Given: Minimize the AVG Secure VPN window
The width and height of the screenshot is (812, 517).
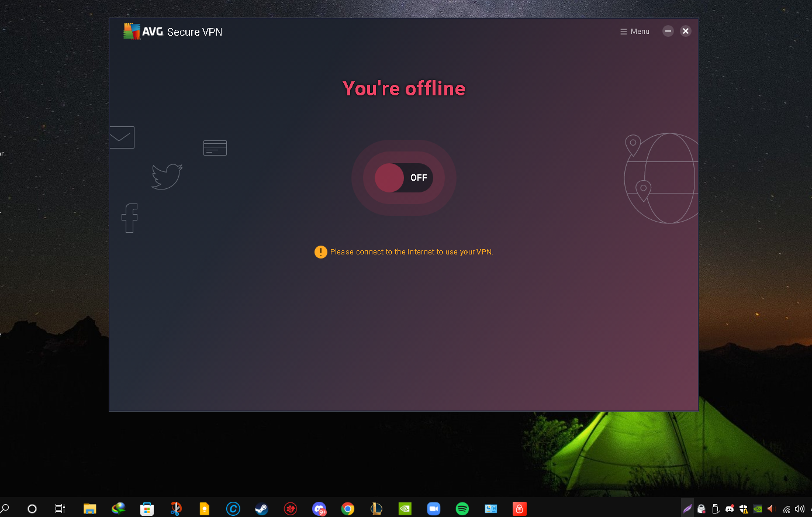Looking at the screenshot, I should pos(668,31).
